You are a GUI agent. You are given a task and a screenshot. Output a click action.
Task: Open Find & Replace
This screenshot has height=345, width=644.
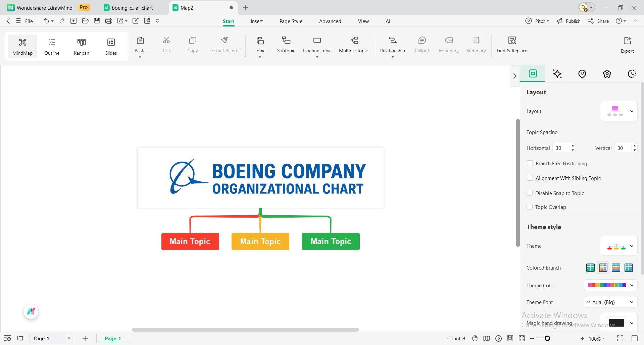pos(512,45)
